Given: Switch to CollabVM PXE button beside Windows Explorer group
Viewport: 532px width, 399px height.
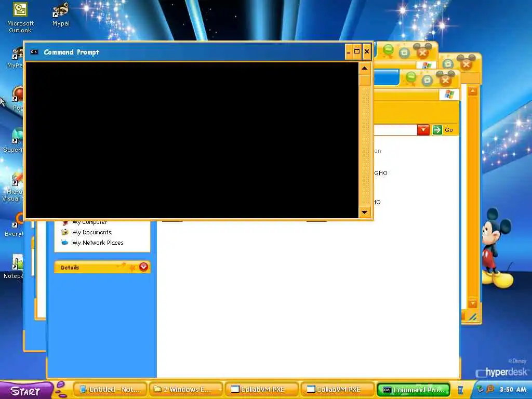Looking at the screenshot, I should (x=261, y=390).
